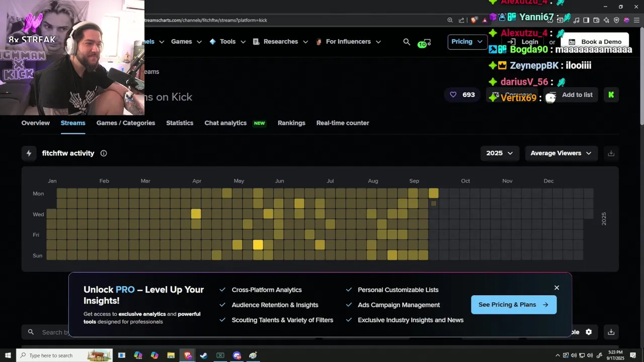This screenshot has height=362, width=644.
Task: Click the Book a Demo button
Action: [595, 42]
